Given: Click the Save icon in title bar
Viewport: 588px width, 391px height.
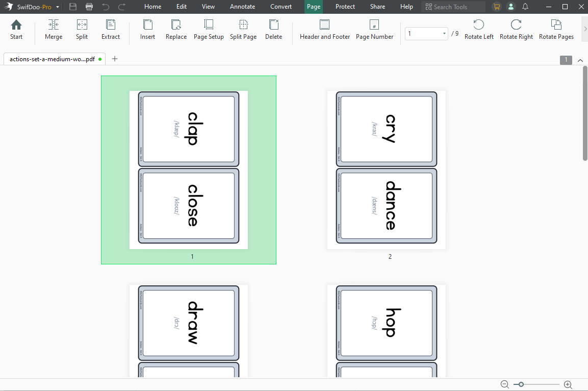Looking at the screenshot, I should click(x=73, y=7).
